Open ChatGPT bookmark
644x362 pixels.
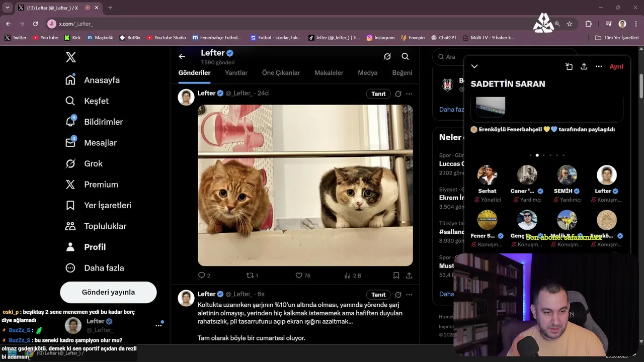[443, 38]
